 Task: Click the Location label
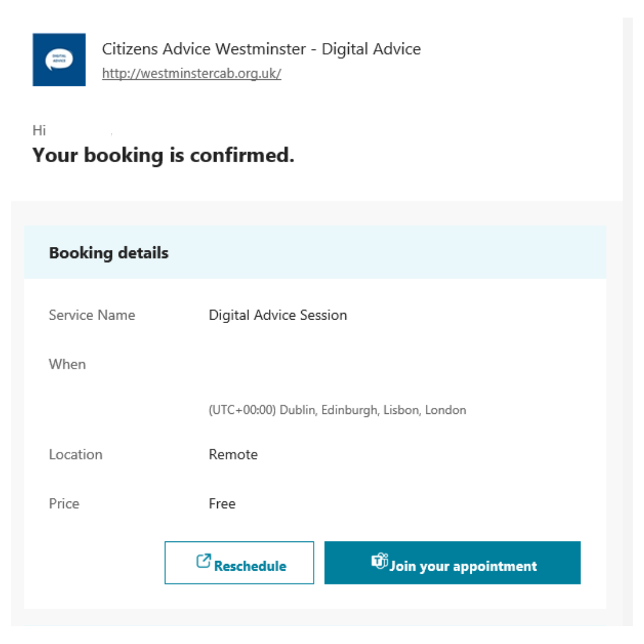point(76,454)
